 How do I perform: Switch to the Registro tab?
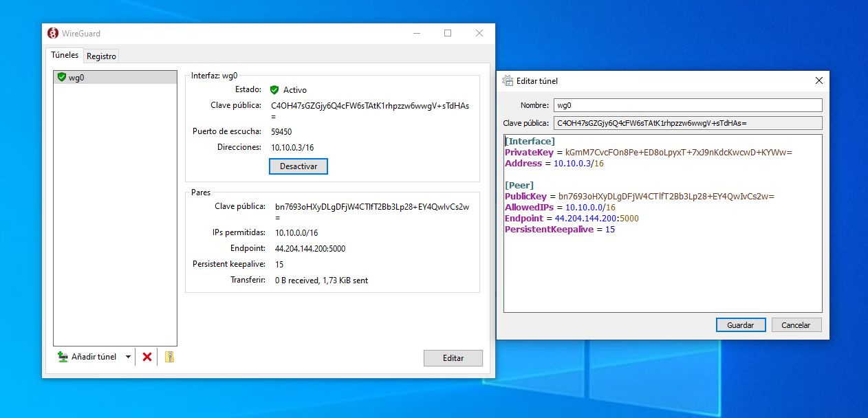101,56
